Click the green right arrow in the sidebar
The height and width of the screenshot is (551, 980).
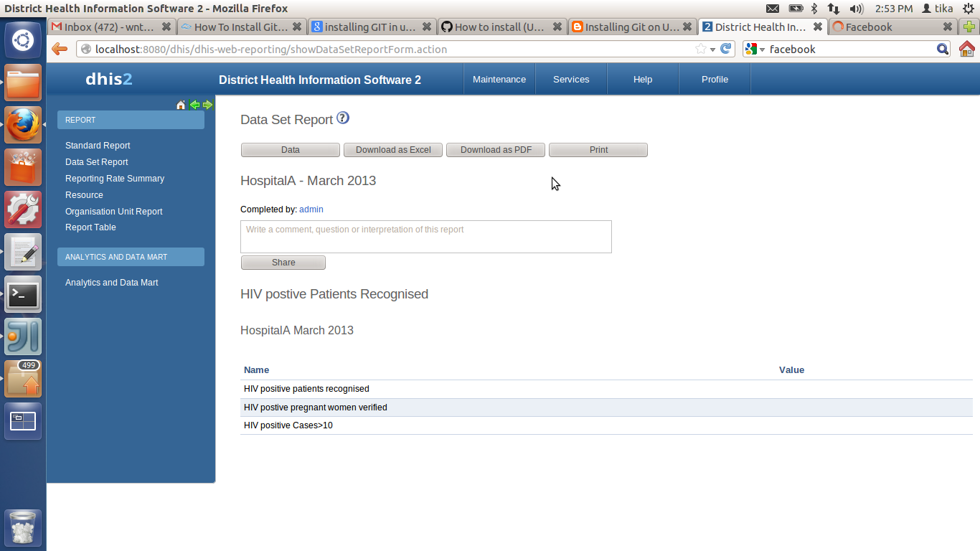click(207, 105)
